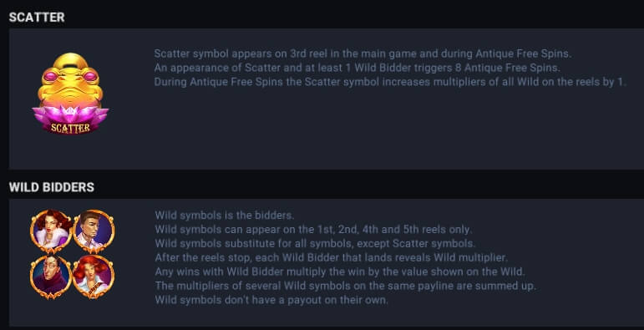Click the frog's left pink eye
The width and height of the screenshot is (644, 330).
pyautogui.click(x=51, y=76)
